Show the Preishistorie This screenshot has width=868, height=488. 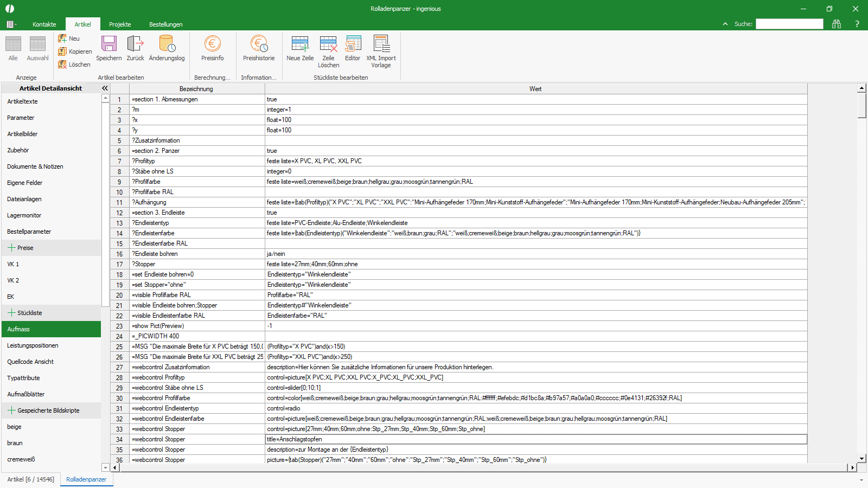[259, 48]
